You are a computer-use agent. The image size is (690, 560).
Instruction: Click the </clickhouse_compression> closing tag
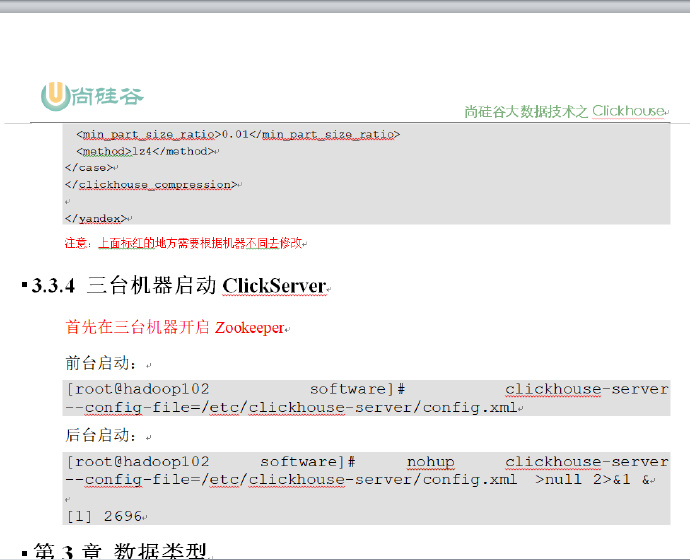point(151,185)
